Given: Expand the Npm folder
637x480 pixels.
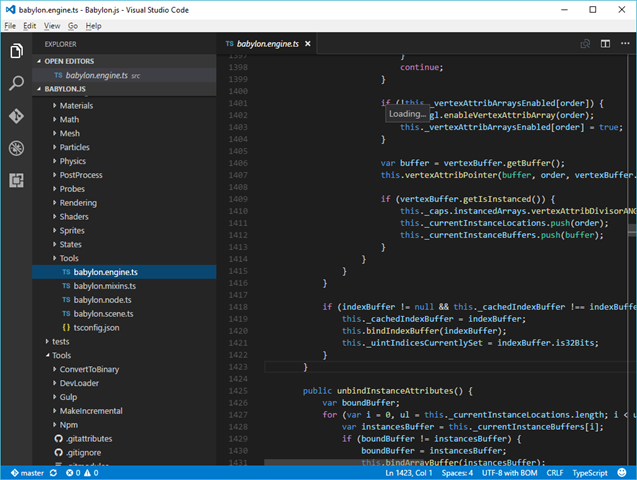Looking at the screenshot, I should (124, 425).
